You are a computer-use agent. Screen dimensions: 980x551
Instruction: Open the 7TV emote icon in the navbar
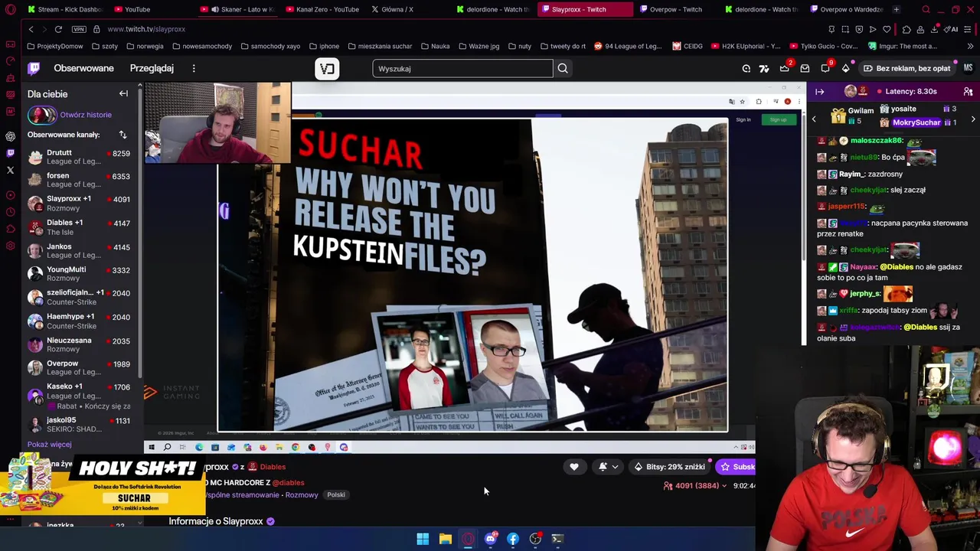tap(764, 68)
